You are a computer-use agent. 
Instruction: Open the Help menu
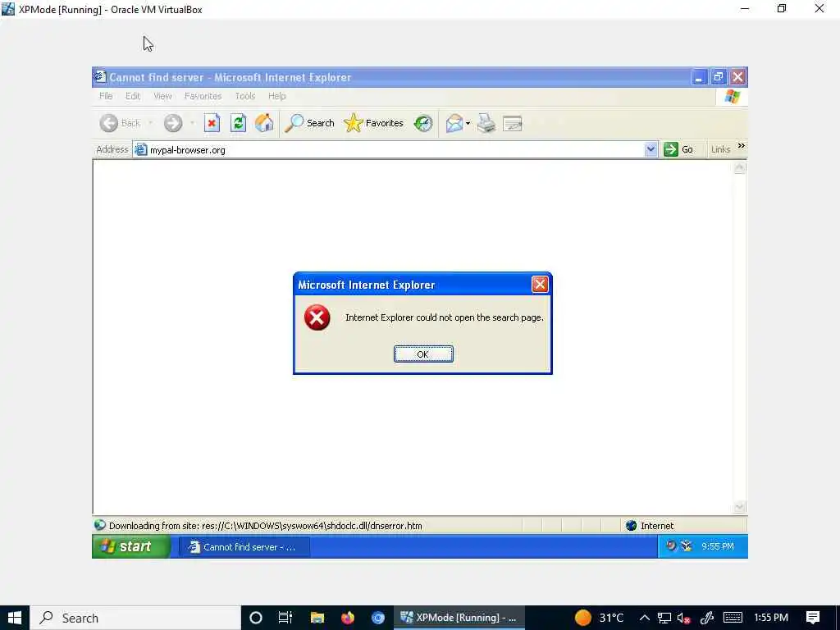[x=277, y=96]
